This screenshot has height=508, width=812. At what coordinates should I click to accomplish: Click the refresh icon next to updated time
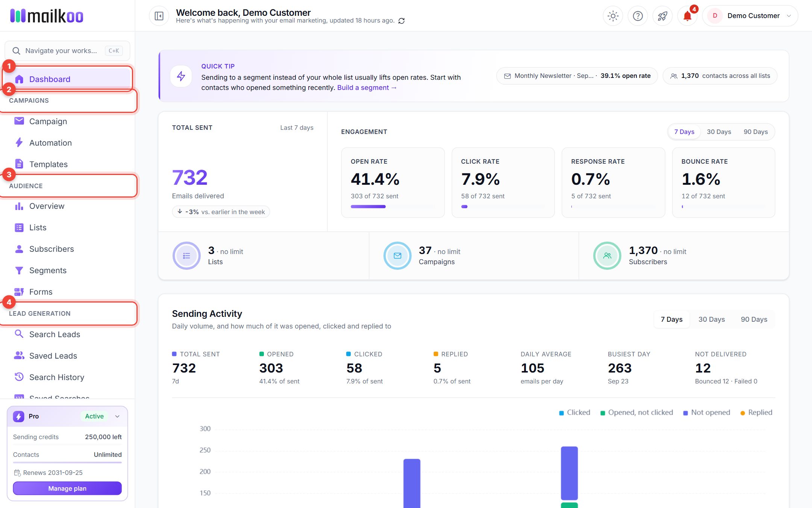click(x=401, y=21)
